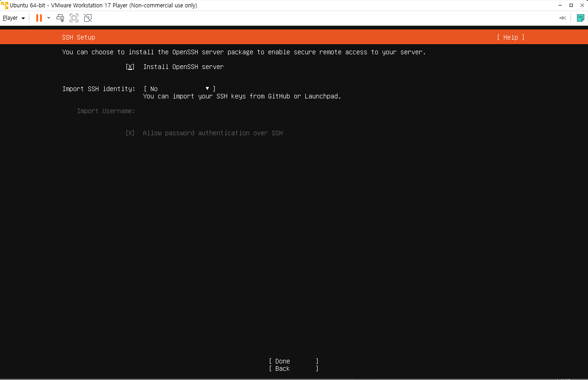
Task: Toggle Install OpenSSH server checkbox
Action: (130, 67)
